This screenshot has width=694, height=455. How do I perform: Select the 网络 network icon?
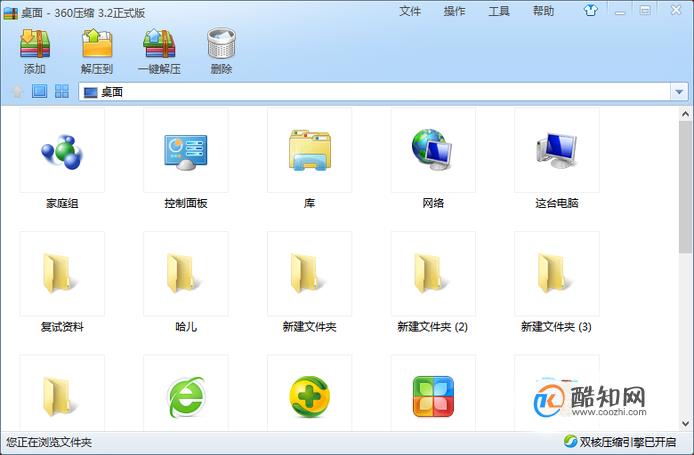432,150
